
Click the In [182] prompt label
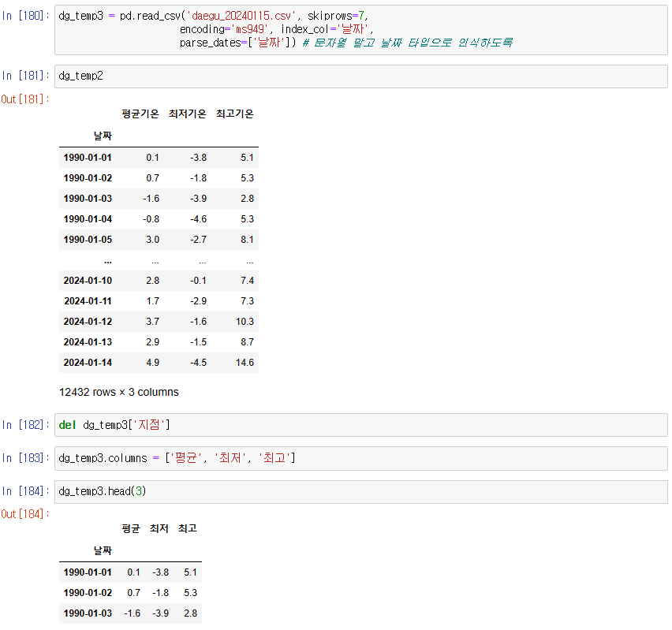click(25, 425)
